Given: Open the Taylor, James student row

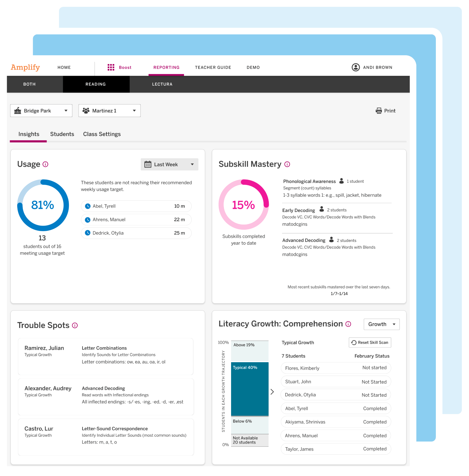Looking at the screenshot, I should (336, 449).
